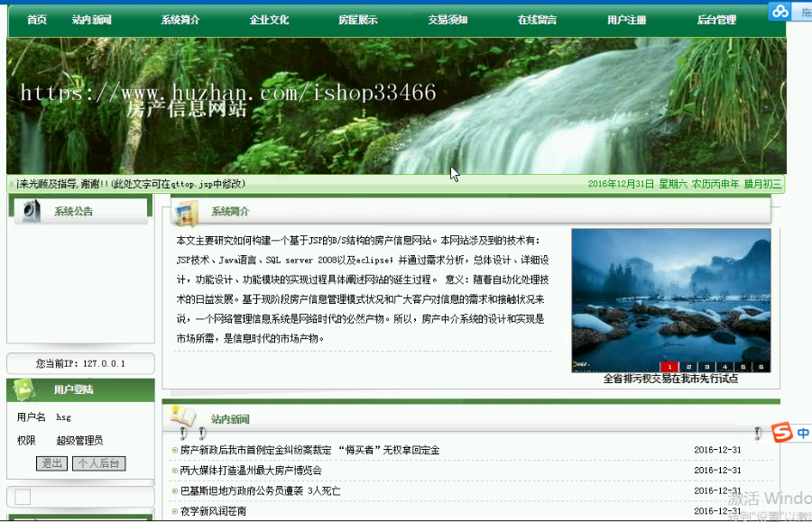
Task: Open the 在线留言 page
Action: pos(538,18)
